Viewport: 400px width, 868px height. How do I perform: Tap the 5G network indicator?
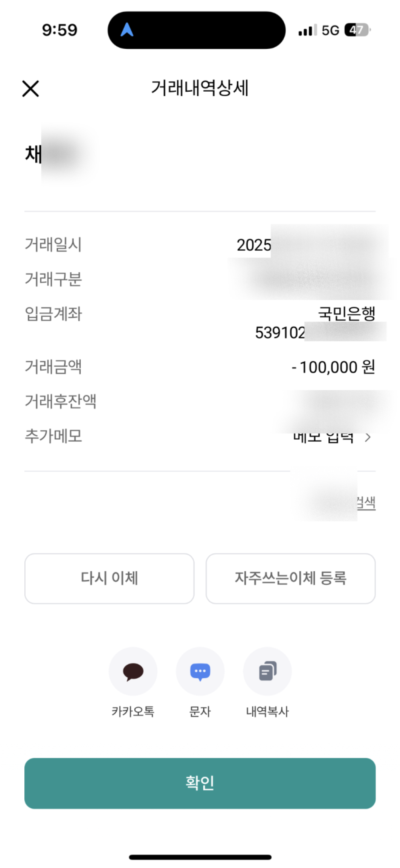(330, 30)
